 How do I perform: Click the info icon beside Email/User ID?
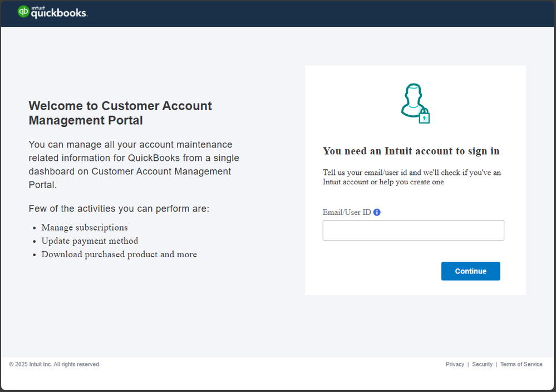(x=377, y=212)
